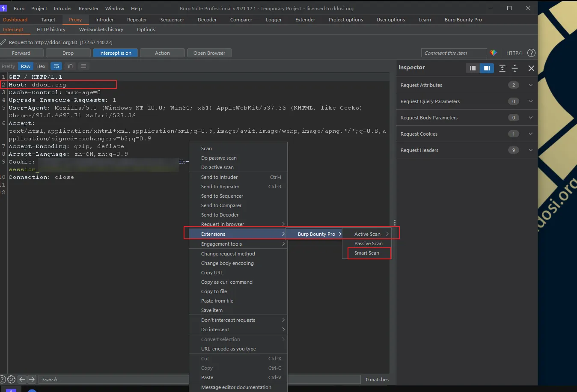Open the editor hamburger options menu
The height and width of the screenshot is (392, 577).
pyautogui.click(x=83, y=66)
